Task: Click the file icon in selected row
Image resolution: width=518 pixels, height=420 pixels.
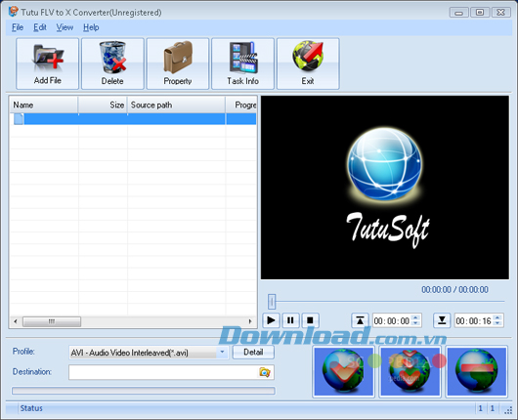Action: coord(19,119)
